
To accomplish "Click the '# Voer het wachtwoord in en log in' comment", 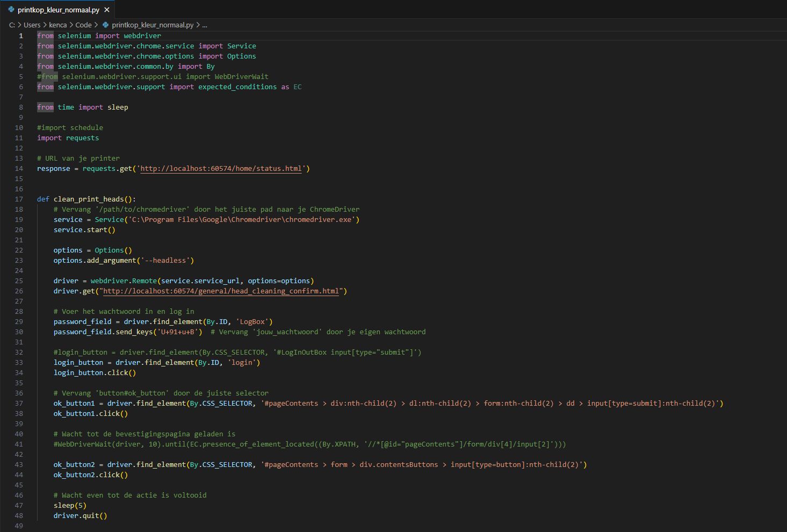I will coord(124,312).
